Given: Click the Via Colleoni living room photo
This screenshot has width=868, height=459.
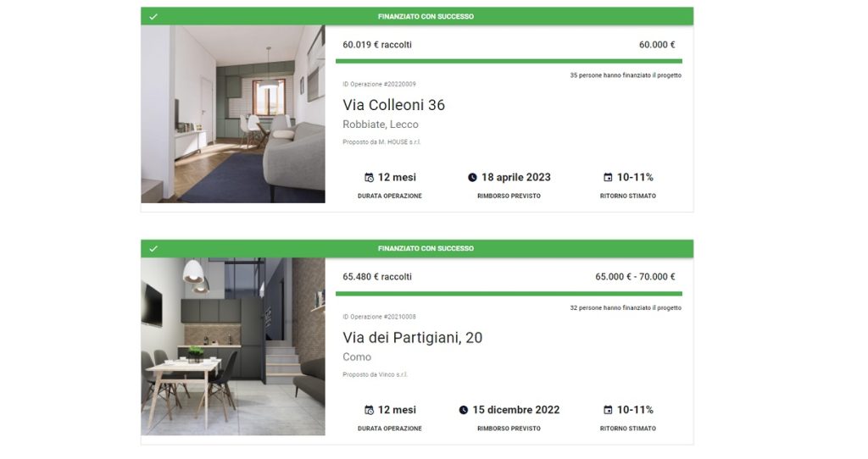Looking at the screenshot, I should (233, 114).
